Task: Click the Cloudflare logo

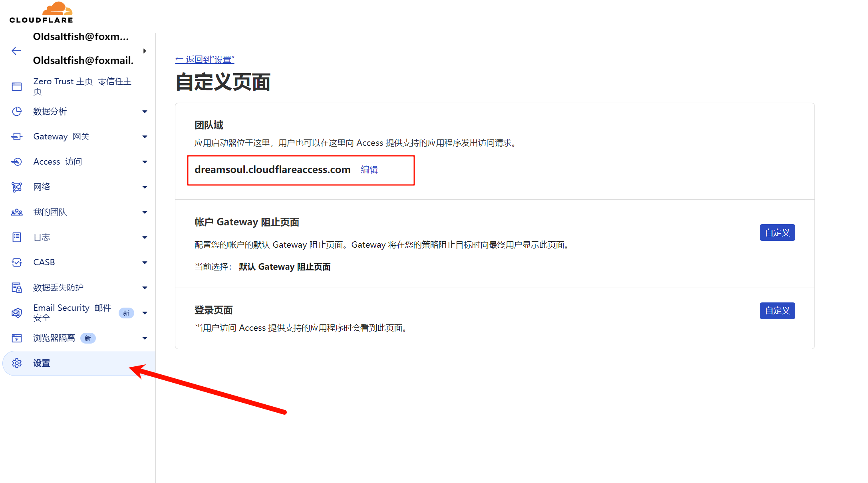Action: (41, 13)
